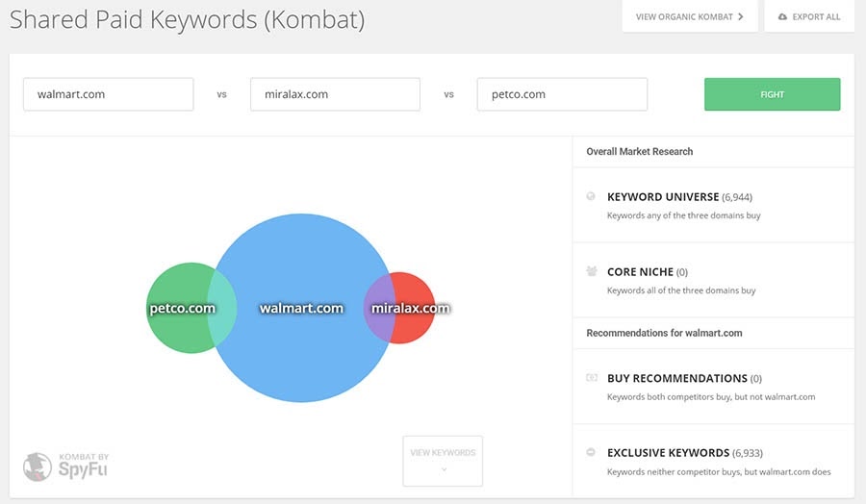Image resolution: width=866 pixels, height=504 pixels.
Task: Click the cloud icon in Export All
Action: [x=781, y=17]
